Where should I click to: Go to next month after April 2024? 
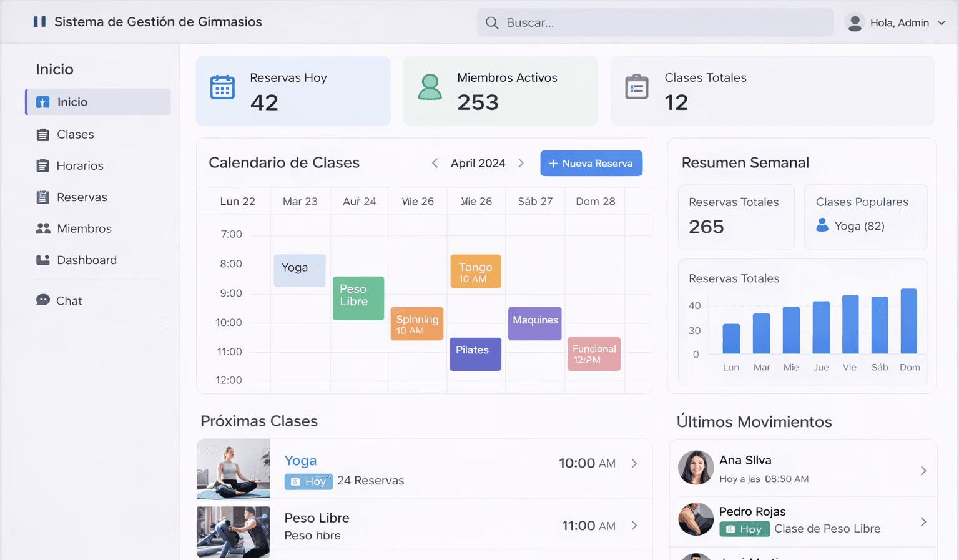point(521,164)
